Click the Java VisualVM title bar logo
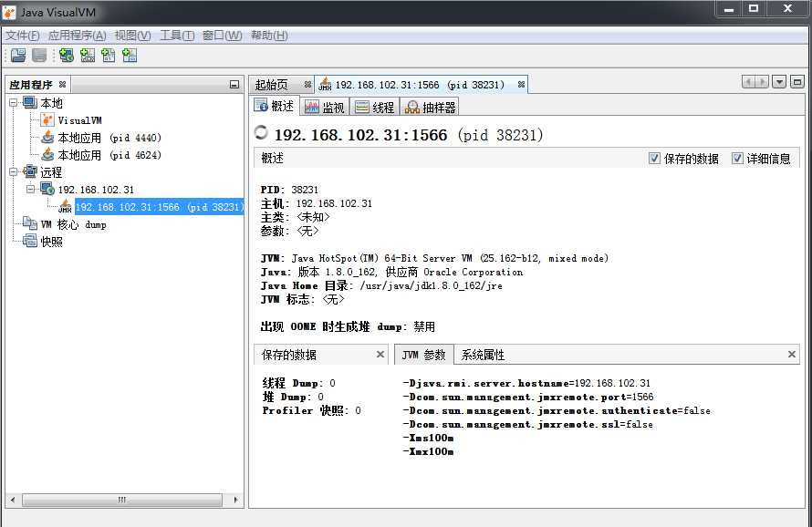The image size is (812, 527). tap(9, 12)
